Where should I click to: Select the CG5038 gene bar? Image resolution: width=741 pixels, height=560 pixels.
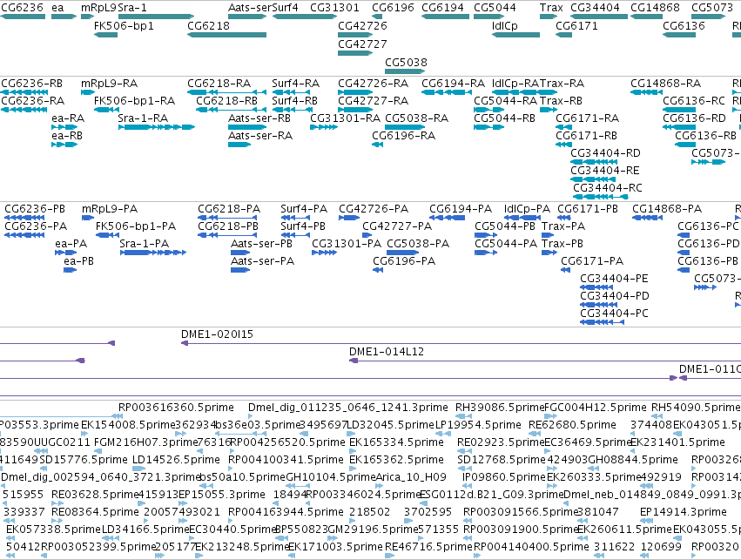point(405,71)
